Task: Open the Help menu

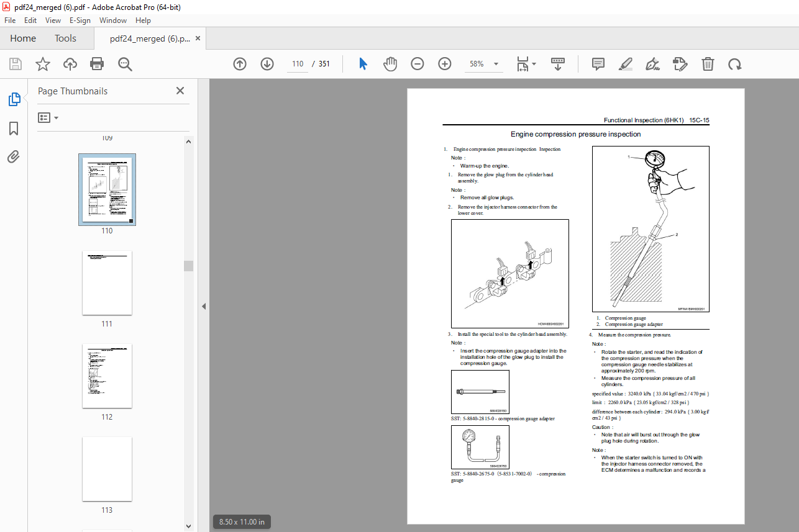Action: (143, 20)
